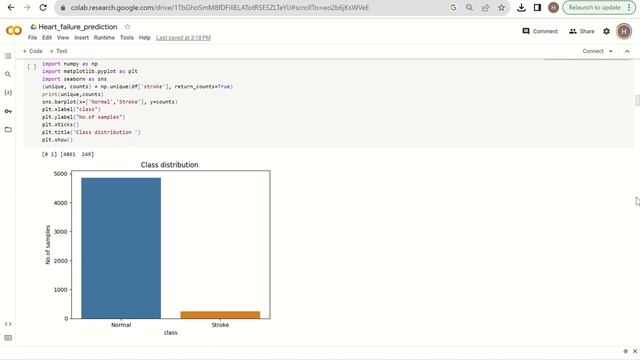Add a new text cell
640x360 pixels.
click(58, 51)
